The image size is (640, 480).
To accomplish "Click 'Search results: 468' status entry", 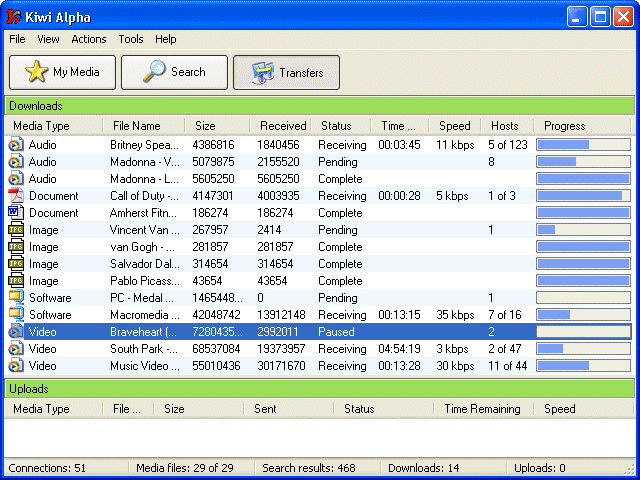I will point(309,468).
